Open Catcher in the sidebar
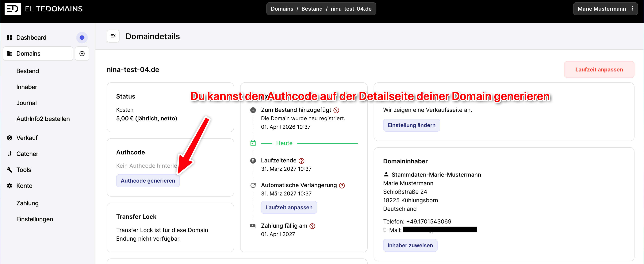The height and width of the screenshot is (264, 644). tap(27, 154)
